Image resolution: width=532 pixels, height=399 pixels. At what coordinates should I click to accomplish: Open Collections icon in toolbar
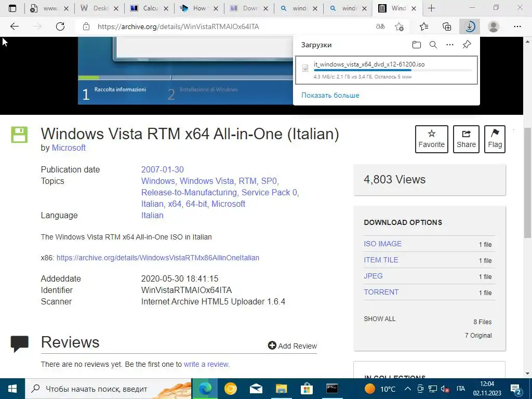tap(447, 26)
